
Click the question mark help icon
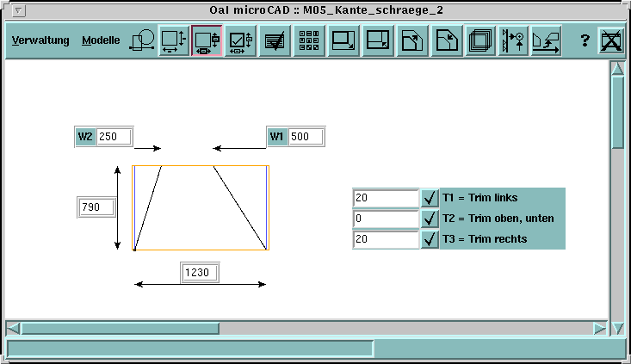point(585,40)
